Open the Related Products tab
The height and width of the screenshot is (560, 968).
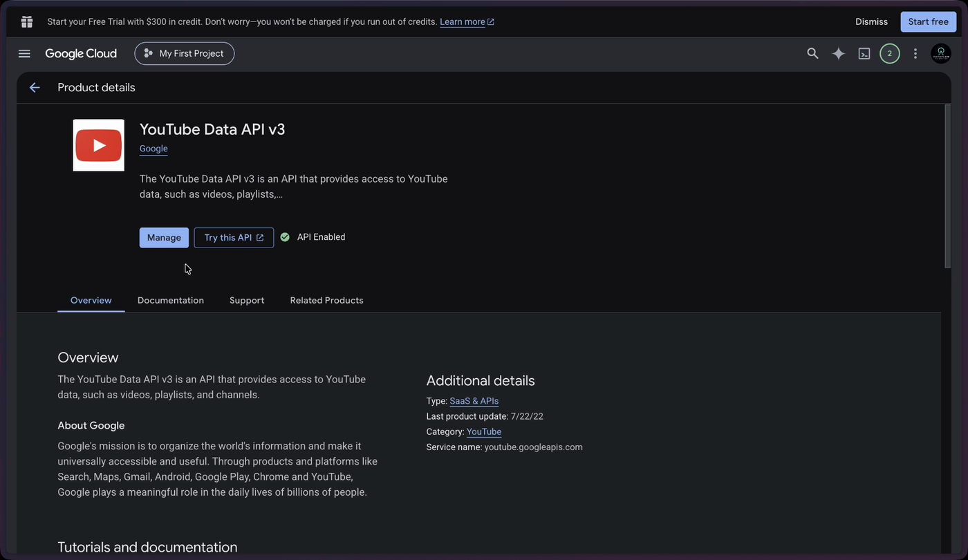point(326,300)
